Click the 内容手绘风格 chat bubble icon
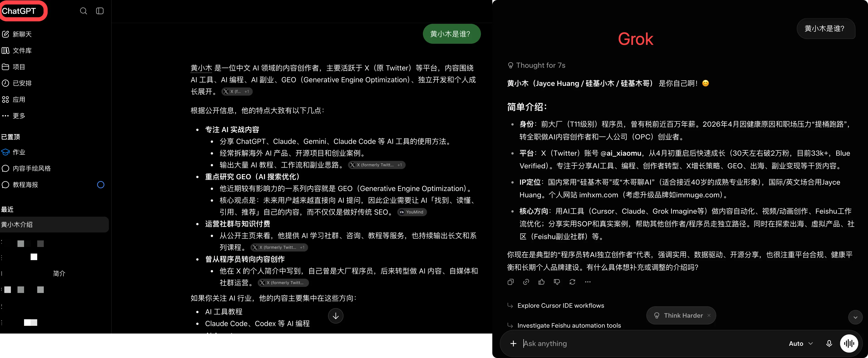The image size is (868, 358). click(5, 168)
